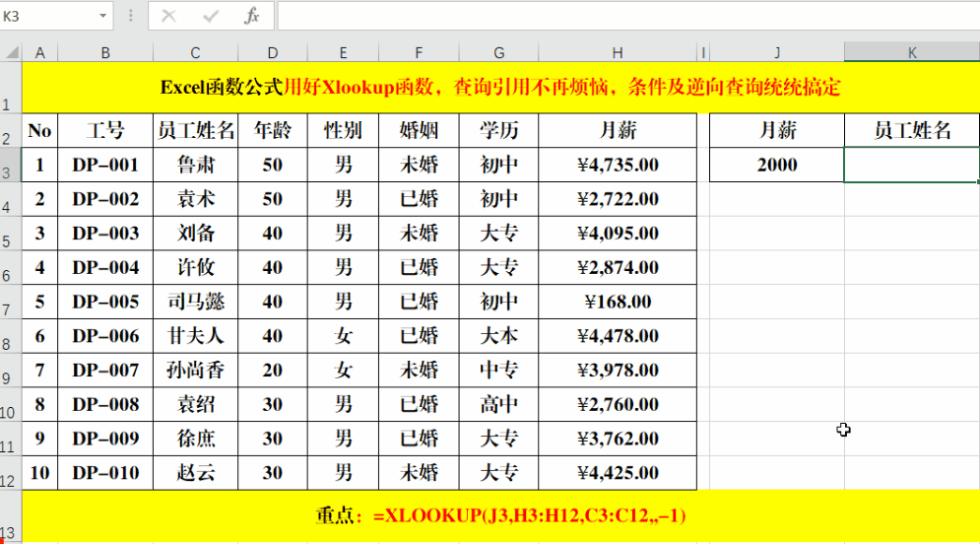Click the yellow title cell about Xlookup
Screen dimensions: 980x544
[500, 88]
